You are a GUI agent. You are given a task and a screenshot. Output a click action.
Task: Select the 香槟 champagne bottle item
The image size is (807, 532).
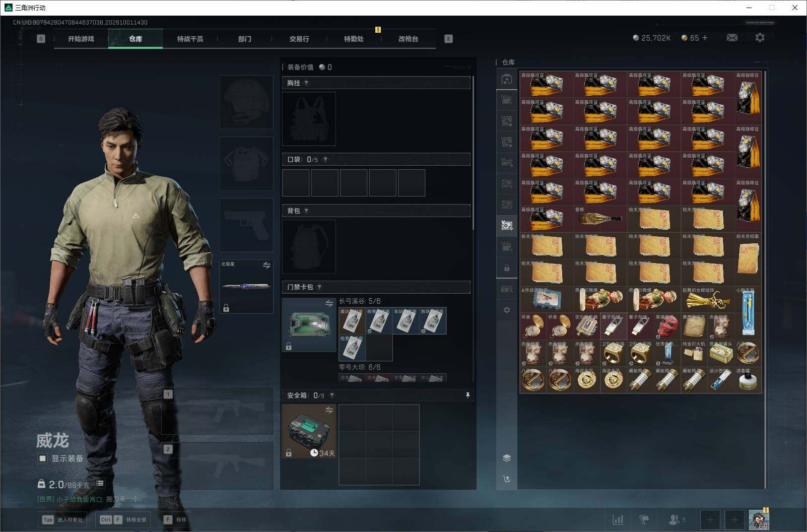[600, 219]
